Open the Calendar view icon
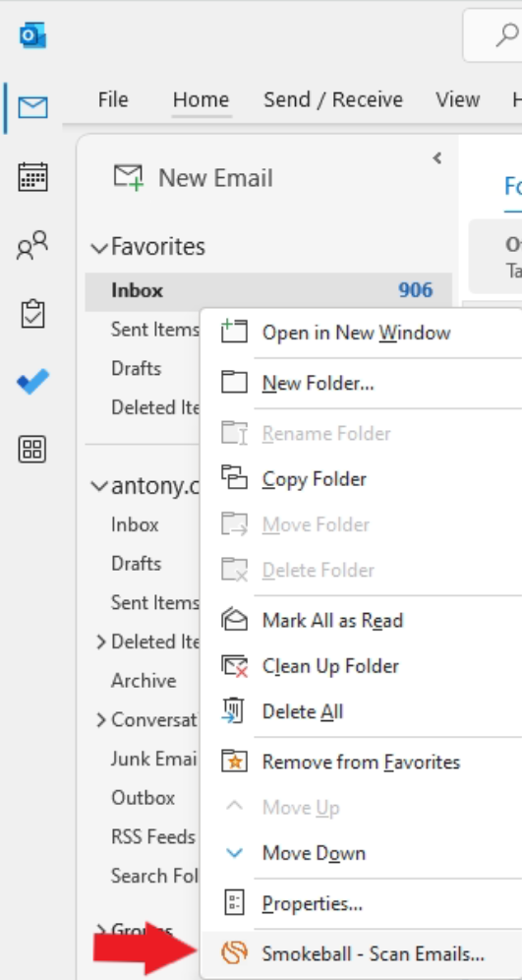Viewport: 522px width, 980px height. click(x=32, y=177)
